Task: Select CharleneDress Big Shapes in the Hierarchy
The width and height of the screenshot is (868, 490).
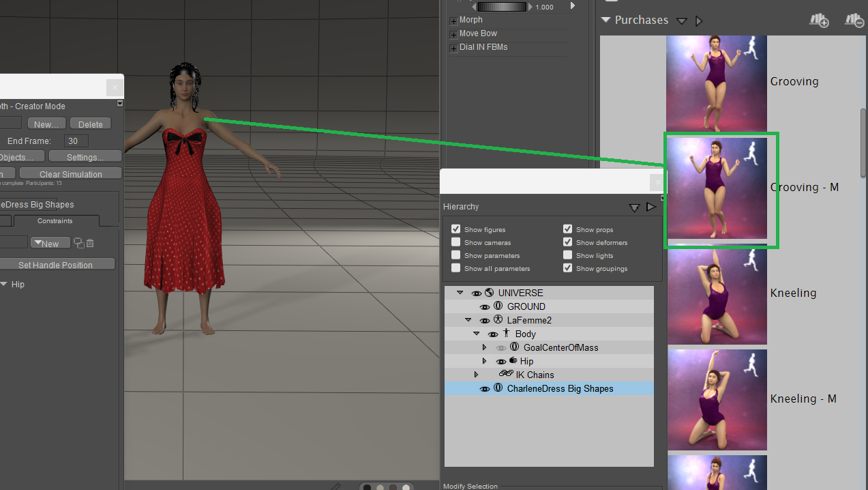Action: click(x=560, y=388)
